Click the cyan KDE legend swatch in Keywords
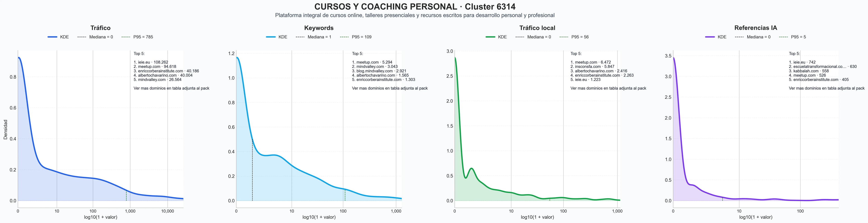This screenshot has width=868, height=223. pyautogui.click(x=271, y=37)
